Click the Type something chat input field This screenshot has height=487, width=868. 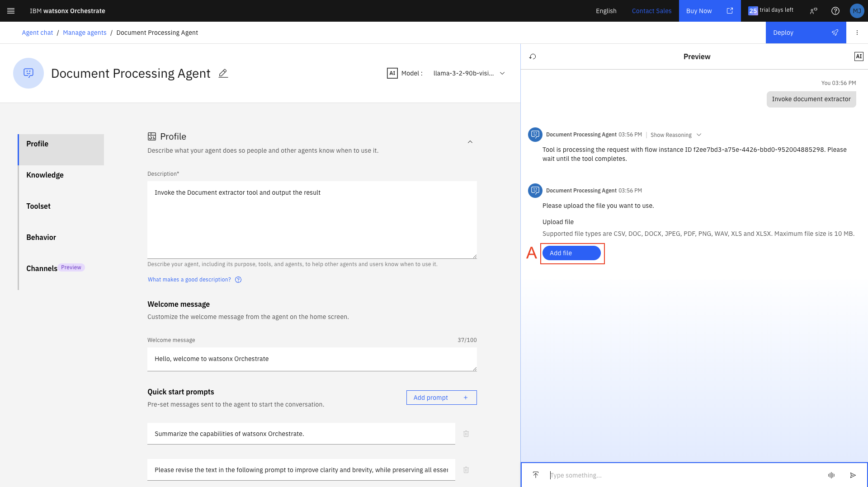678,475
